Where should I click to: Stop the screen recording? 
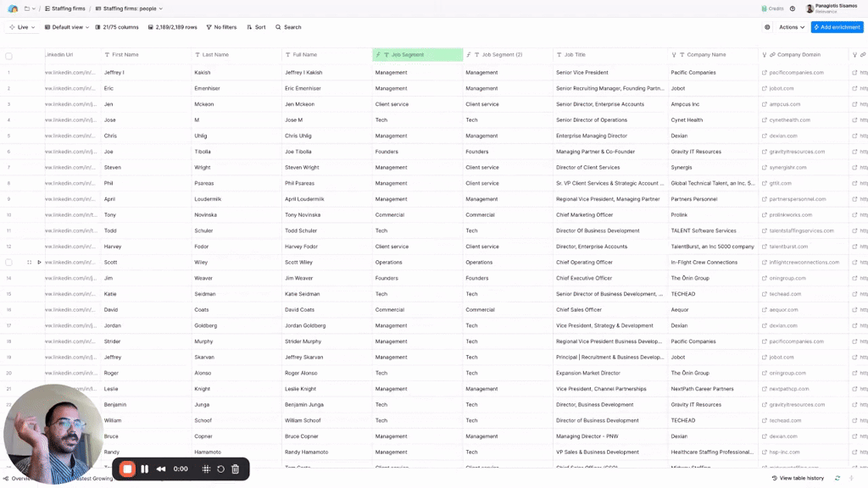coord(127,469)
